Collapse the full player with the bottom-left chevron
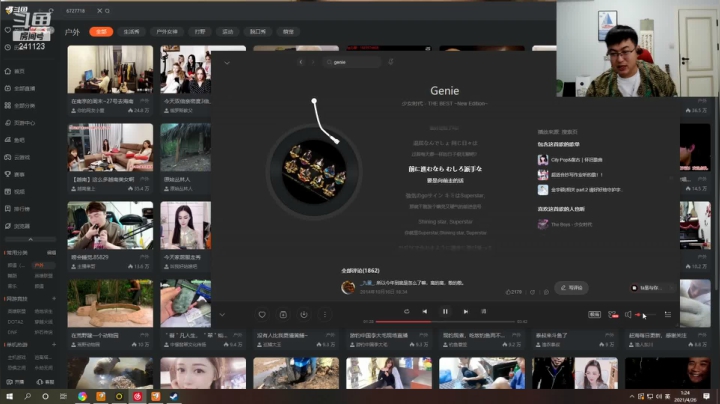 [222, 314]
